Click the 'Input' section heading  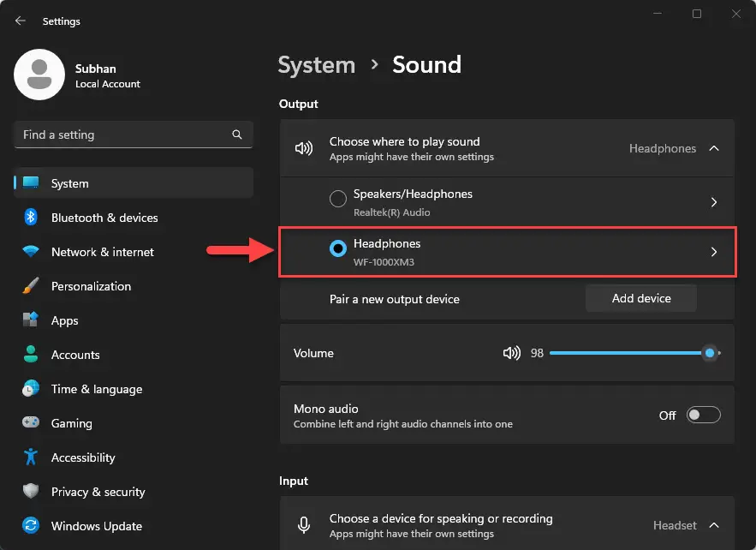[x=293, y=481]
